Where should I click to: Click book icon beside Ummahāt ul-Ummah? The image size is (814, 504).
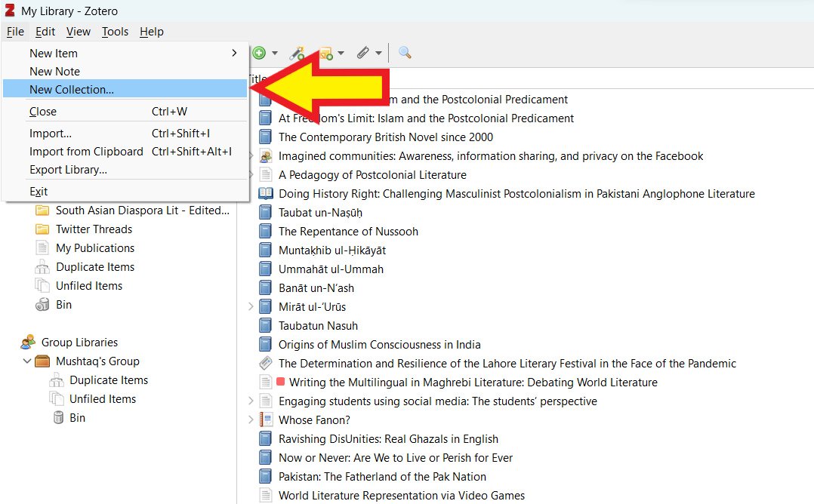[265, 269]
